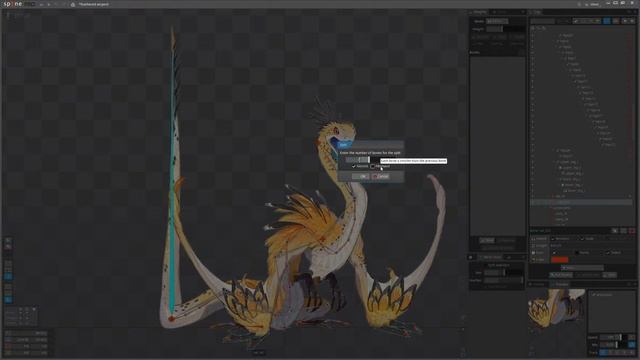Click OK in the Split dialog
The image size is (640, 360).
click(360, 176)
